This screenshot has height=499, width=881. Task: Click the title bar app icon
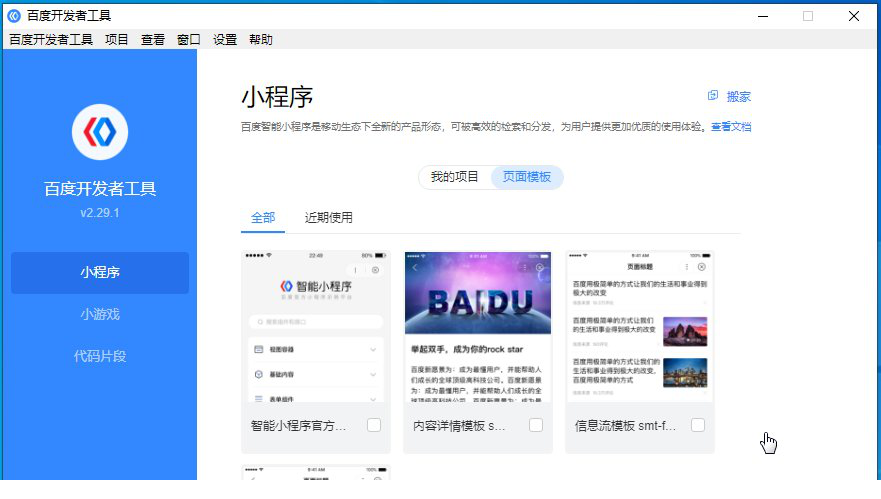click(14, 16)
